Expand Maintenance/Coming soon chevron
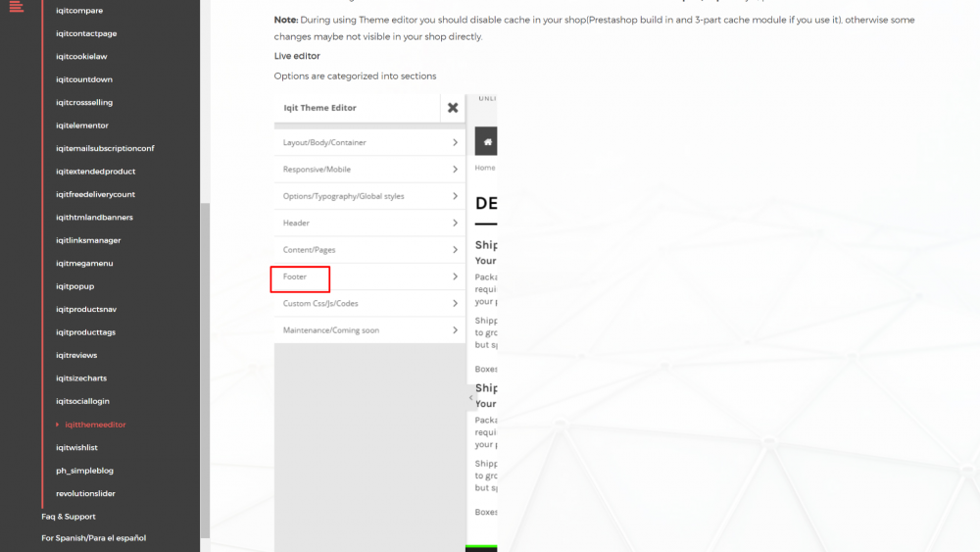The width and height of the screenshot is (980, 552). (x=455, y=330)
